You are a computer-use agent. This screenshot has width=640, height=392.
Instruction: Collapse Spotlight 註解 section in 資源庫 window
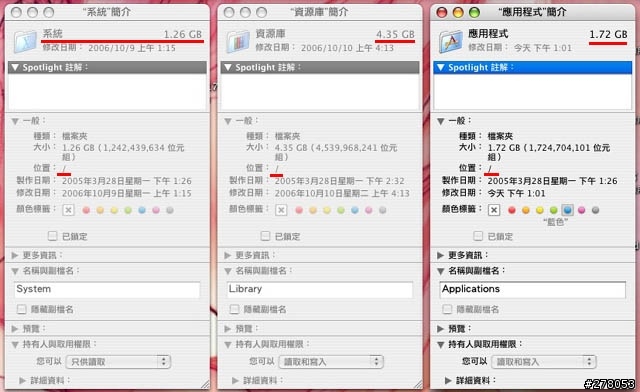click(228, 67)
